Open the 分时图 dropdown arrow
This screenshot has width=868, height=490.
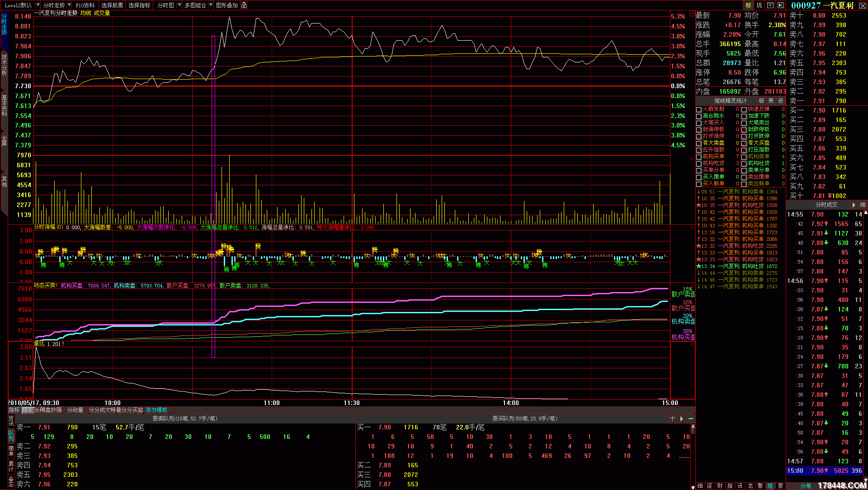click(x=179, y=5)
